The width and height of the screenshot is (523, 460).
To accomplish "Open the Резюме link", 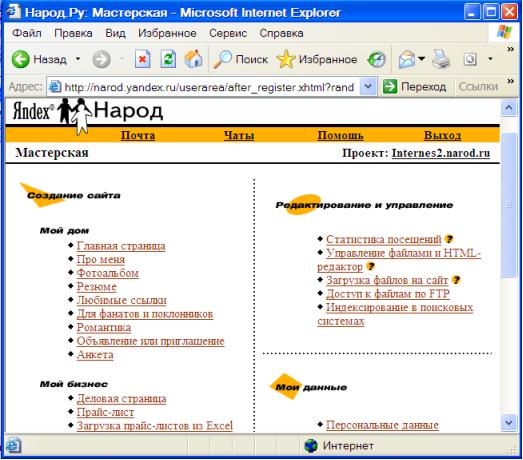I will tap(96, 287).
